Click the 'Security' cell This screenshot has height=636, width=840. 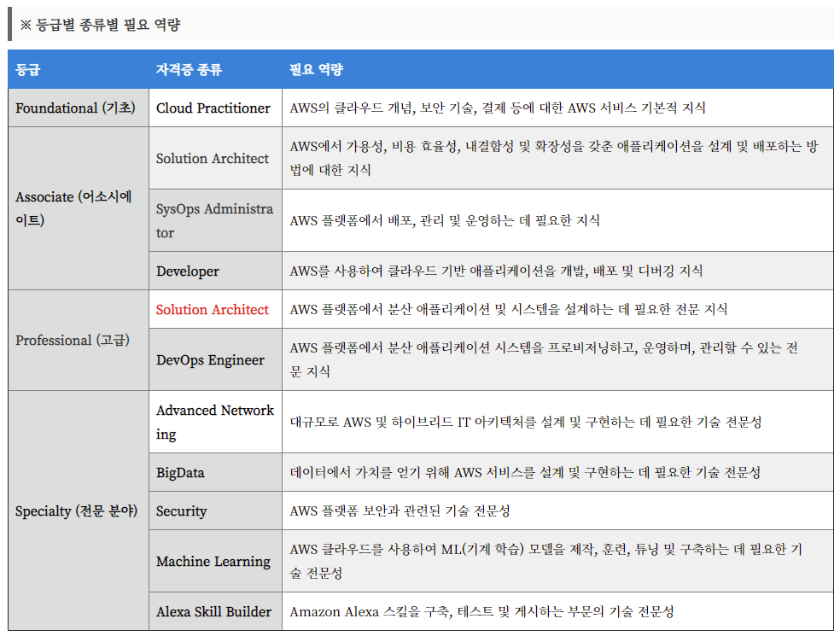tap(215, 511)
